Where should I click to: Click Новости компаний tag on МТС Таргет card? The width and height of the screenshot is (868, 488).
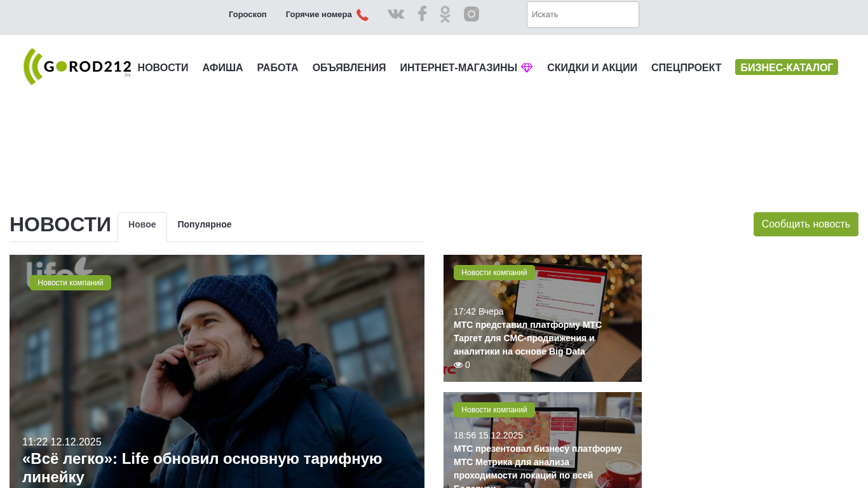click(x=494, y=273)
